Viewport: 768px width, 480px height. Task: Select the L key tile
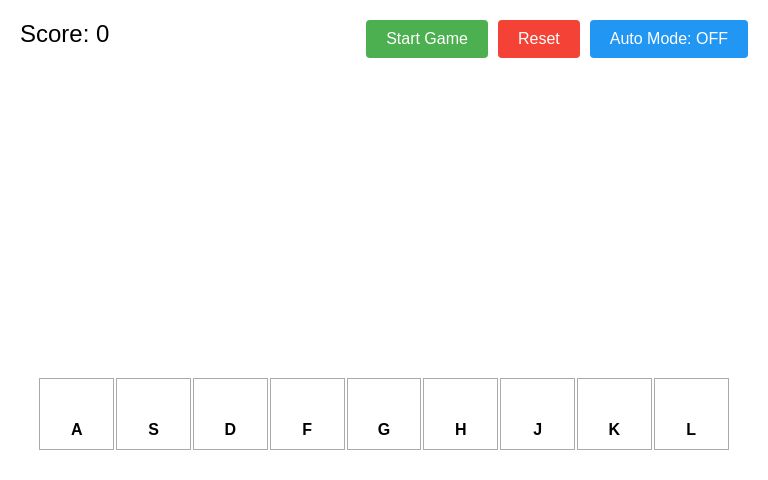click(x=691, y=414)
